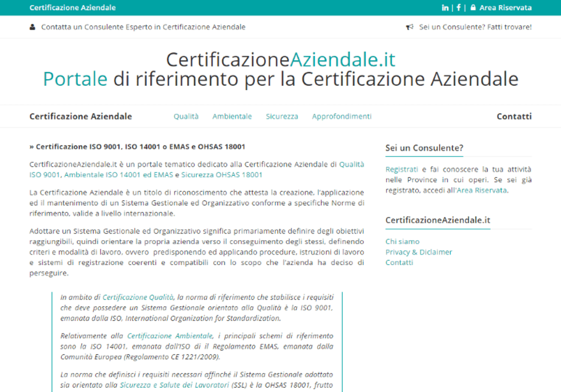Click the Registrati link in the sidebar
This screenshot has height=392, width=561.
pos(402,169)
